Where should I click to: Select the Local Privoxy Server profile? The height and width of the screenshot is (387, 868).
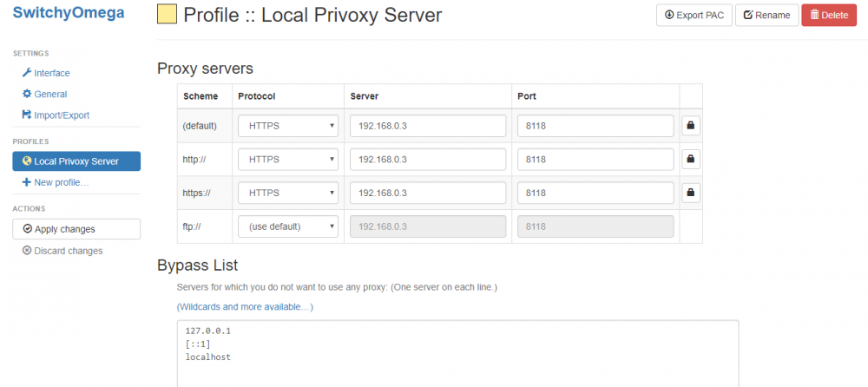click(x=76, y=161)
